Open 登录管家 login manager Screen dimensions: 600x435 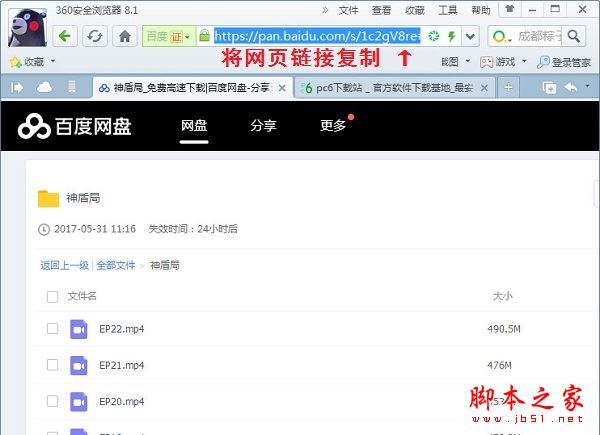click(x=564, y=62)
